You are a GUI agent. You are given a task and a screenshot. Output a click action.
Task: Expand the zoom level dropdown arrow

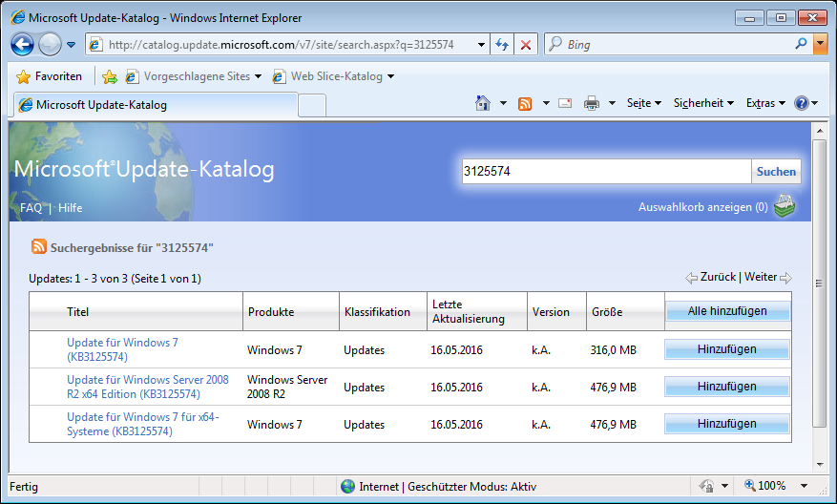(x=804, y=486)
